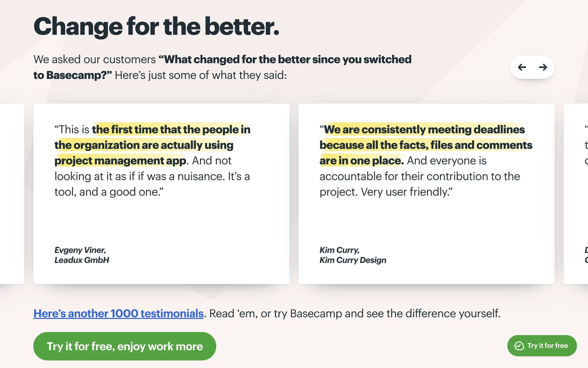Open the "Here's another 1000 testimonials" link
The image size is (588, 368).
click(118, 313)
